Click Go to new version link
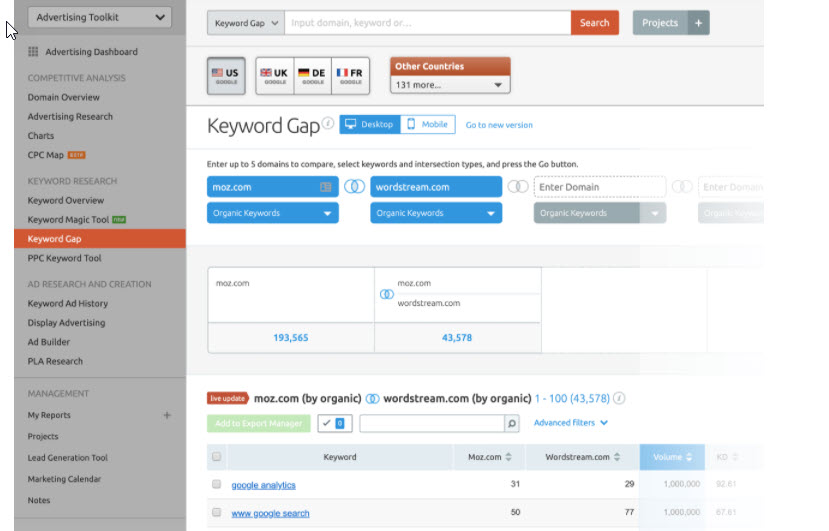829x531 pixels. click(499, 125)
